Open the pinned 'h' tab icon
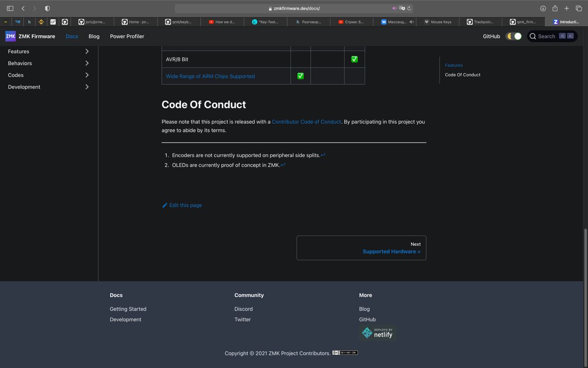Screen dimensions: 588x368 point(29,22)
